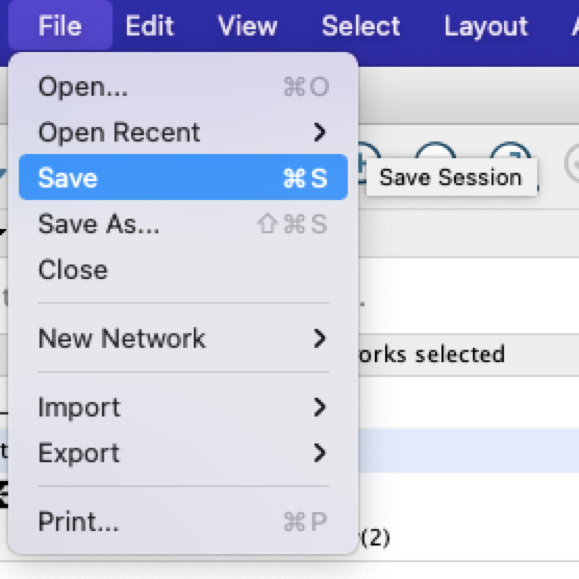Choose Print... from the File menu

click(x=183, y=522)
